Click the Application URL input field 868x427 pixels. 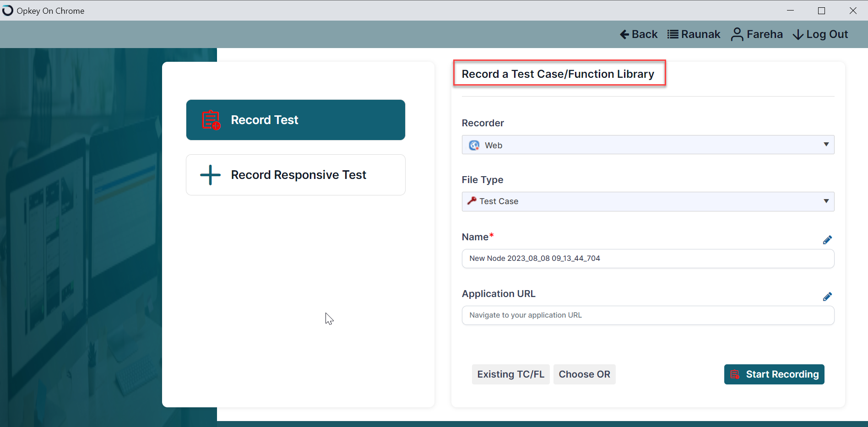coord(648,315)
